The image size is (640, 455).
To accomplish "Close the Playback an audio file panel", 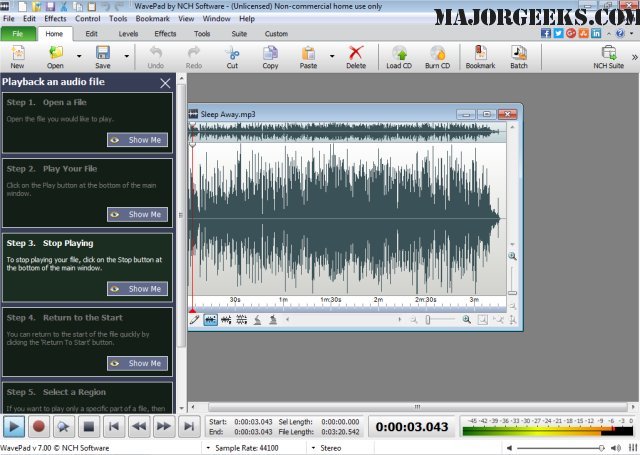I will coord(165,83).
